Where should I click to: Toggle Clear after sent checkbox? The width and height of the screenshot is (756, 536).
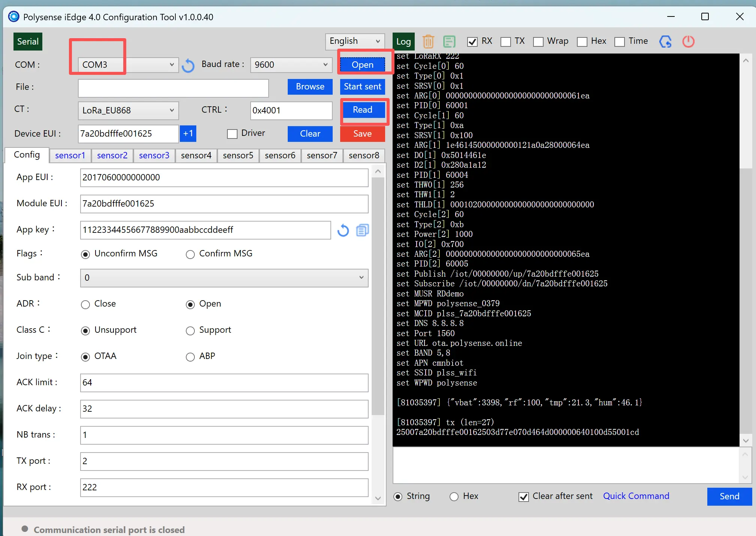[x=524, y=497]
